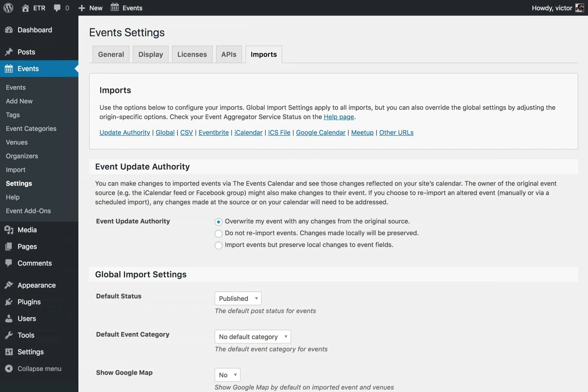This screenshot has height=392, width=588.
Task: Open the Default Status Published dropdown
Action: [x=238, y=298]
